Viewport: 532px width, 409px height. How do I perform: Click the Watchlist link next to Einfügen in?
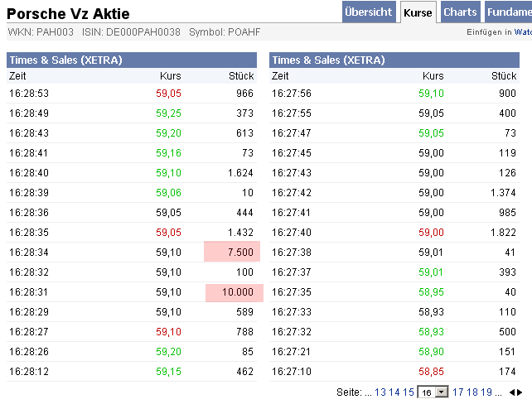523,31
